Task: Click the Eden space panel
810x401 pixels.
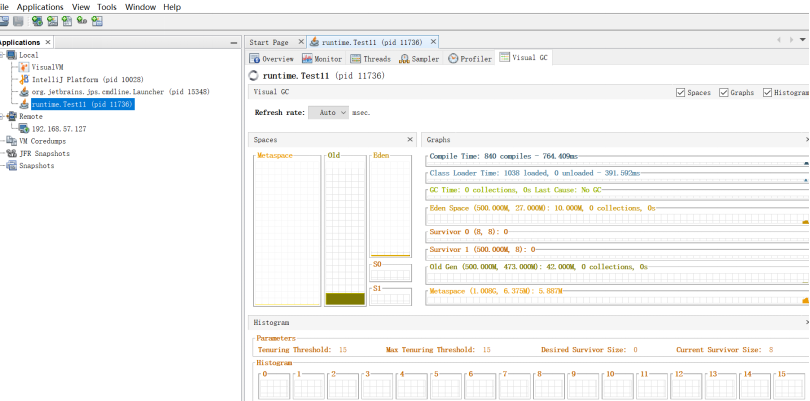Action: tap(391, 206)
